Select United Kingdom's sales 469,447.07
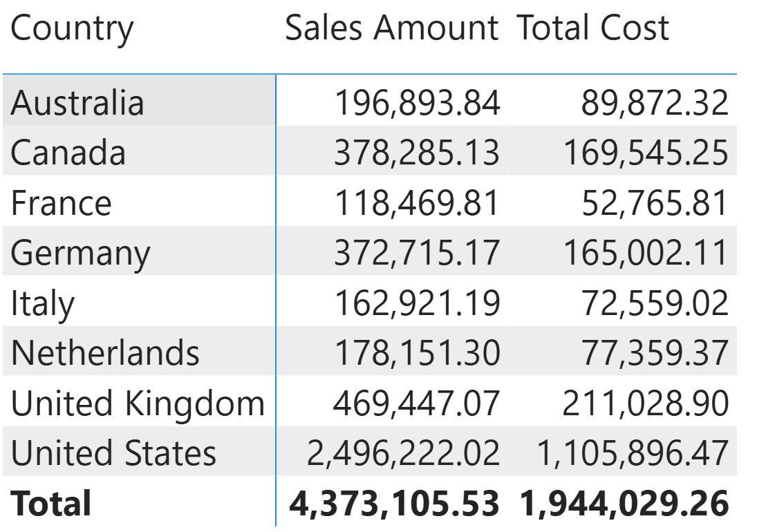The image size is (757, 532). pyautogui.click(x=416, y=403)
